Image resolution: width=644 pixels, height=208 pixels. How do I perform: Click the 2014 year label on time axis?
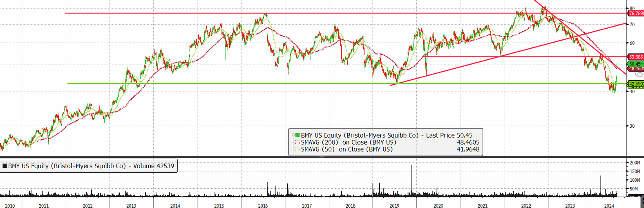(x=175, y=206)
